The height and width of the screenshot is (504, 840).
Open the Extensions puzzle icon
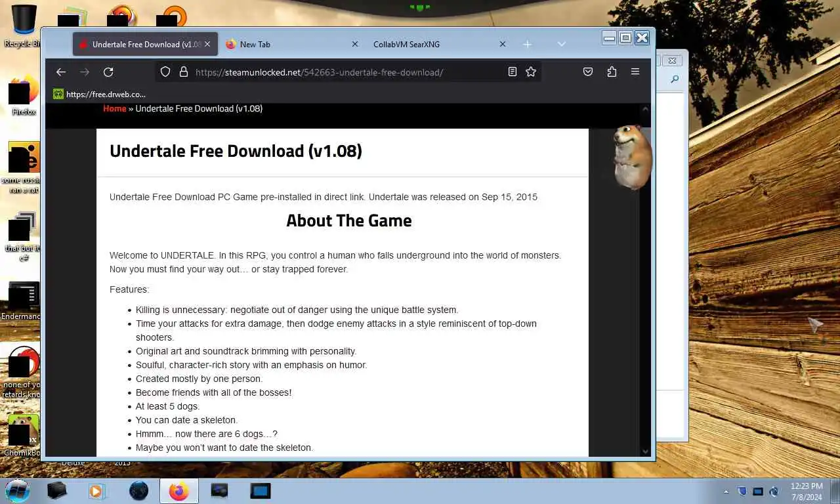click(x=612, y=72)
